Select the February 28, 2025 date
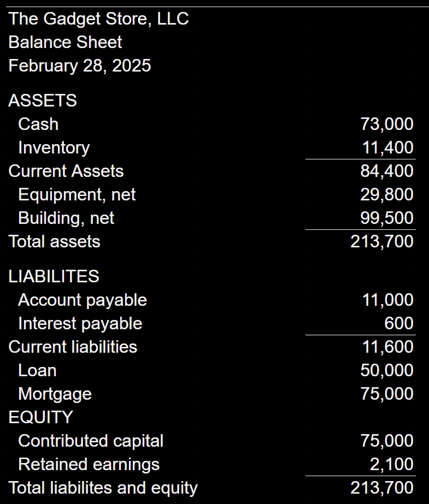Screen dimensions: 429x504 point(80,66)
